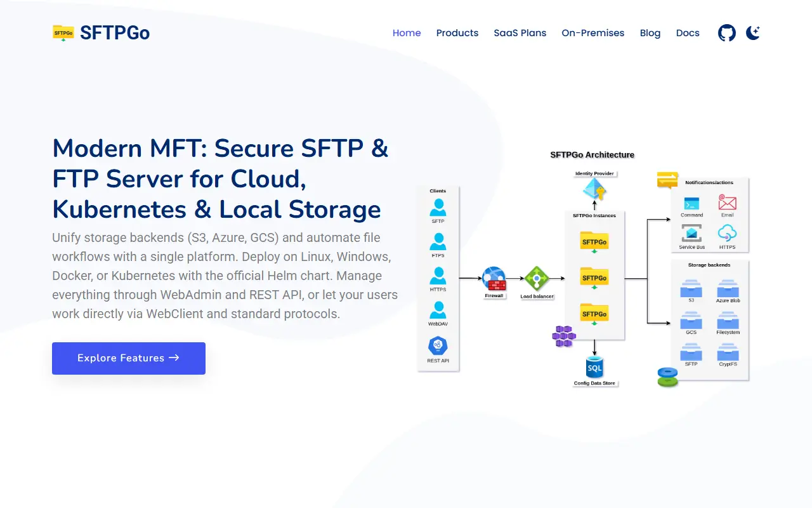Click the HTTPS client icon under Clients
The height and width of the screenshot is (508, 812).
[438, 276]
